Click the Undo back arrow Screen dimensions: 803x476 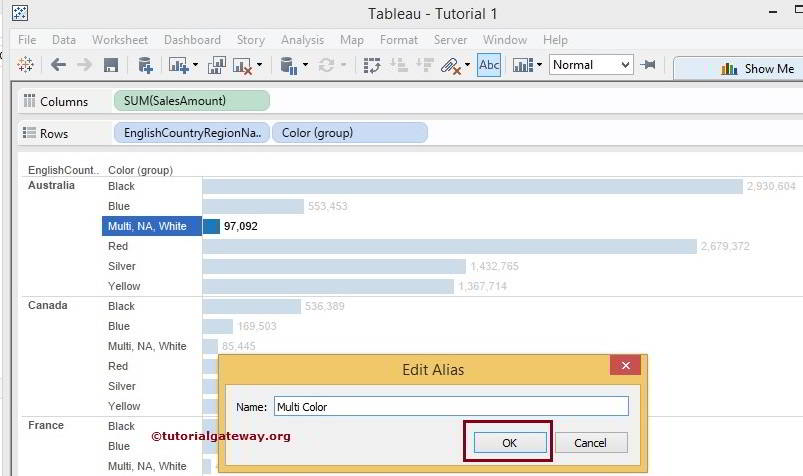[x=58, y=65]
